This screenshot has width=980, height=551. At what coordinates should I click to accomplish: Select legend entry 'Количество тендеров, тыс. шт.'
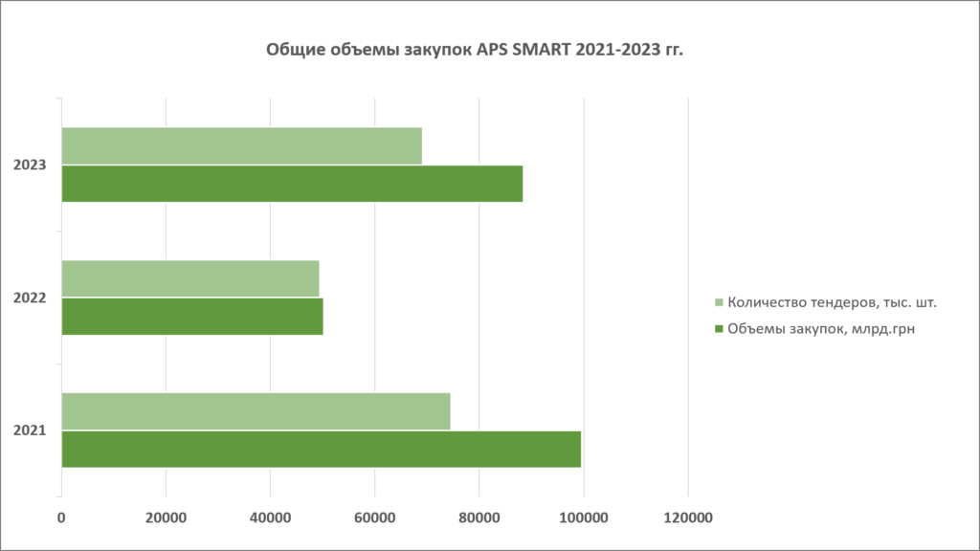coord(831,304)
